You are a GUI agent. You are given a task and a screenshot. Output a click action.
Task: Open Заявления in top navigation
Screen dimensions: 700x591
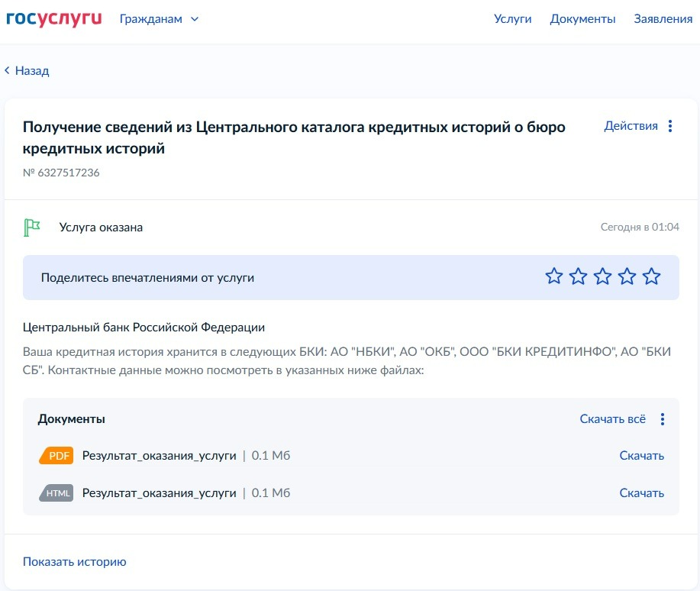(x=663, y=19)
